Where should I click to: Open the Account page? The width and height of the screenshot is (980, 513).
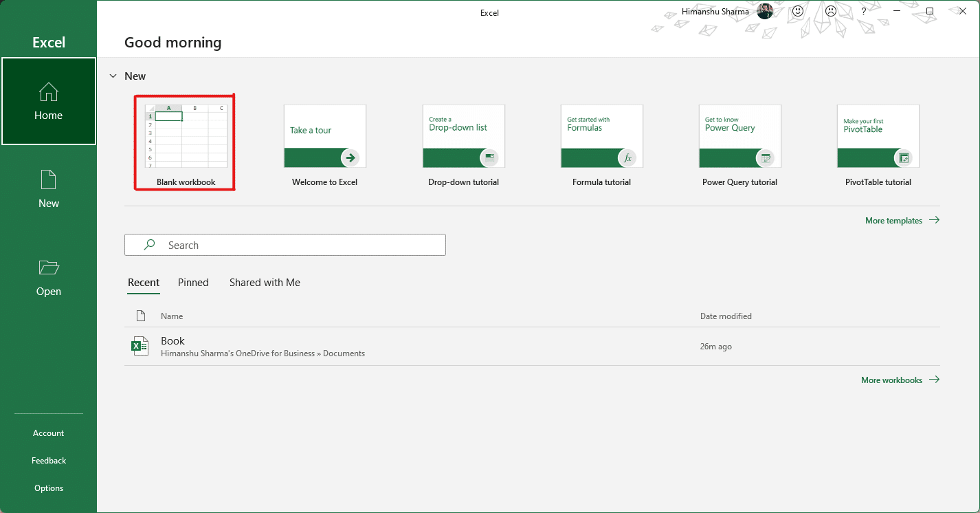[x=48, y=433]
